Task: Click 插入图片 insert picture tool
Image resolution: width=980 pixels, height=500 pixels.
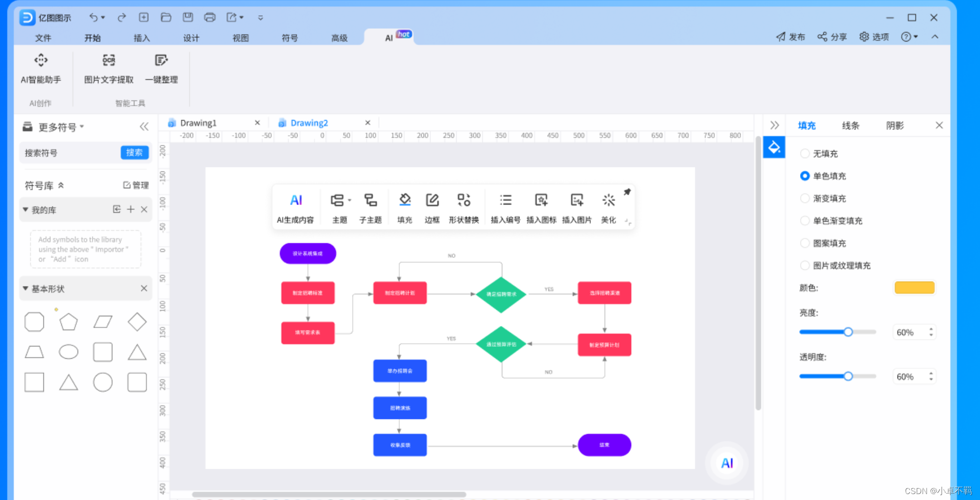Action: 577,208
